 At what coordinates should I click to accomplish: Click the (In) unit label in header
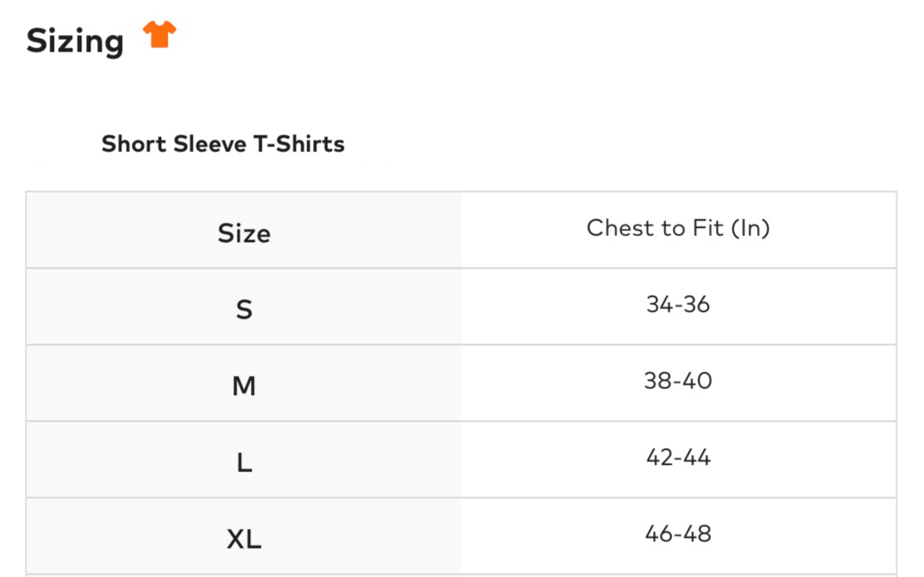(x=750, y=228)
